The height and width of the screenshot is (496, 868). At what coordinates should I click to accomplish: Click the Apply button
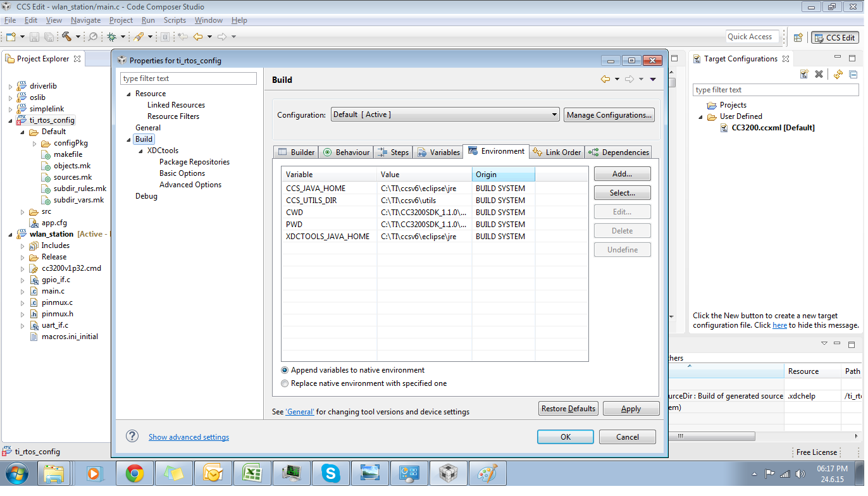click(x=631, y=409)
